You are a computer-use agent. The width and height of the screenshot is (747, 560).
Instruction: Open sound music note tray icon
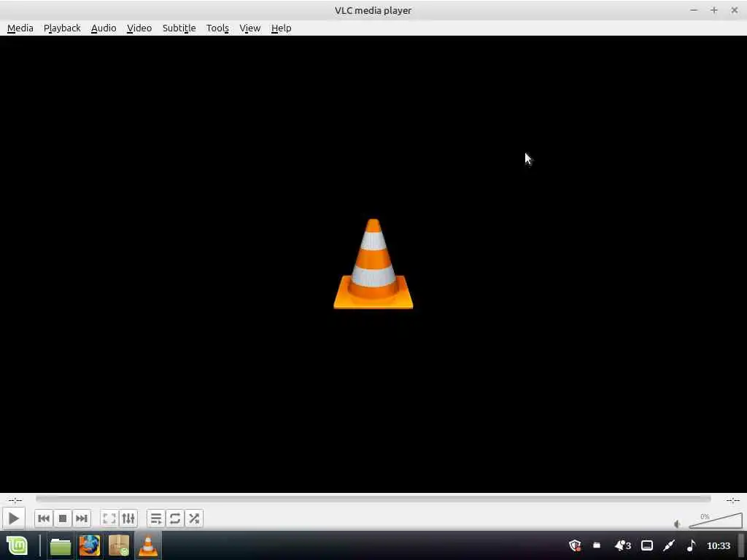pyautogui.click(x=692, y=545)
